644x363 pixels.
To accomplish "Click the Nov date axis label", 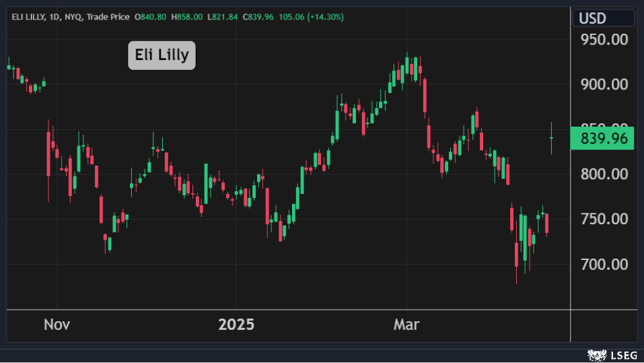I will [x=57, y=325].
